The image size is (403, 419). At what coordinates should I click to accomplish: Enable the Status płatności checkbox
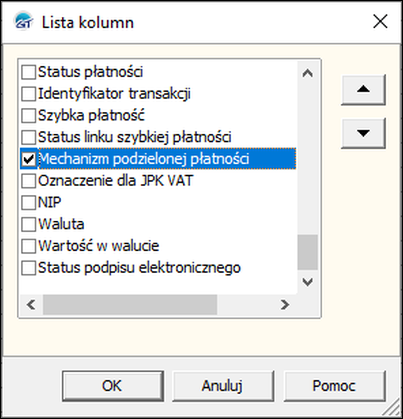coord(29,72)
